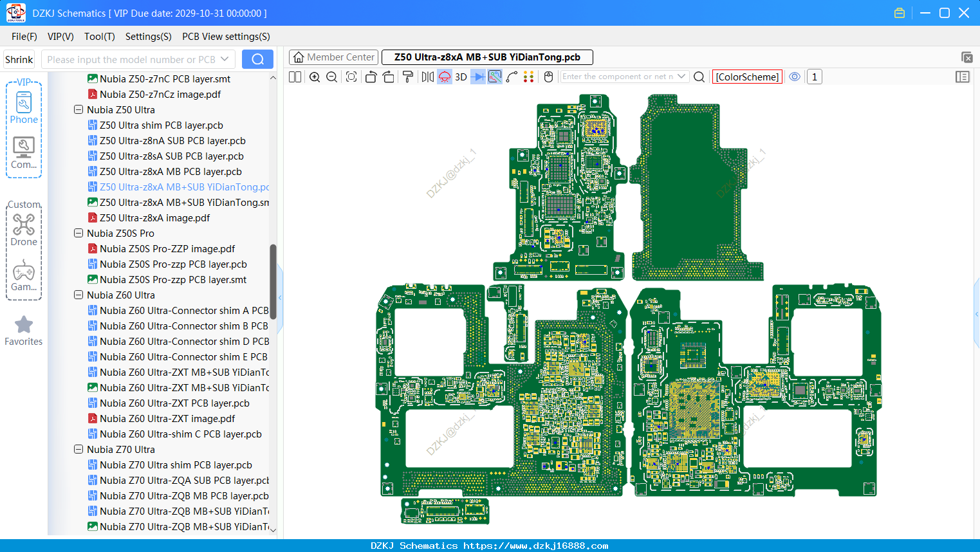Mirror flip the PCB board
Screen dimensions: 980x552
pyautogui.click(x=428, y=77)
